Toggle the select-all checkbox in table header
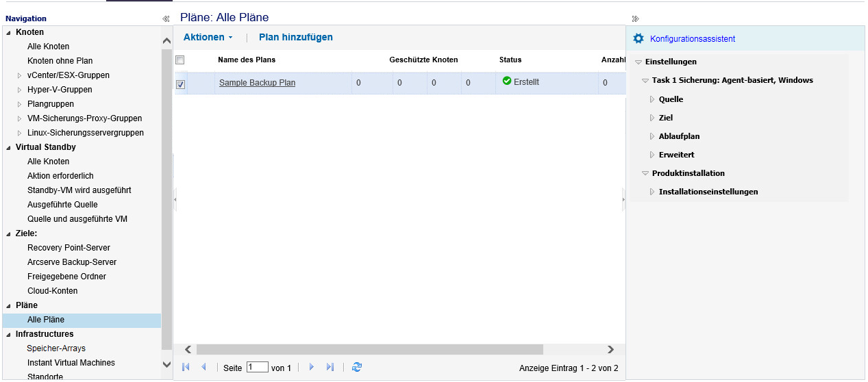This screenshot has width=868, height=382. (180, 60)
